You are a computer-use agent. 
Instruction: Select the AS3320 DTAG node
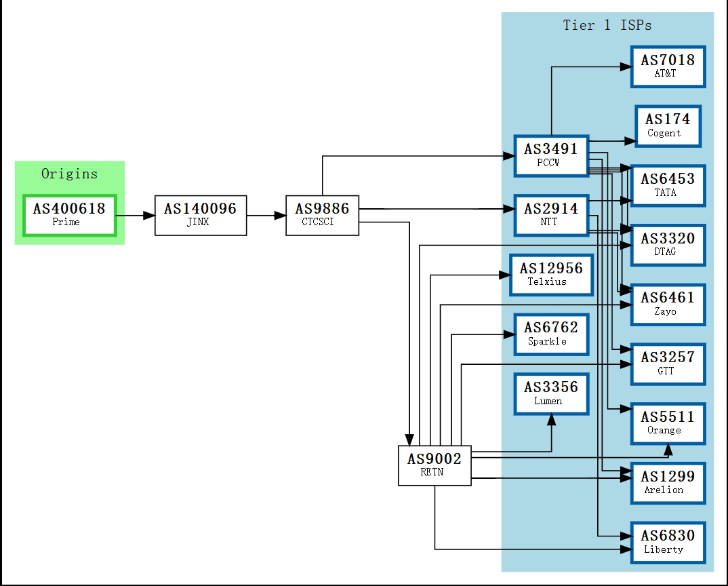pos(668,246)
